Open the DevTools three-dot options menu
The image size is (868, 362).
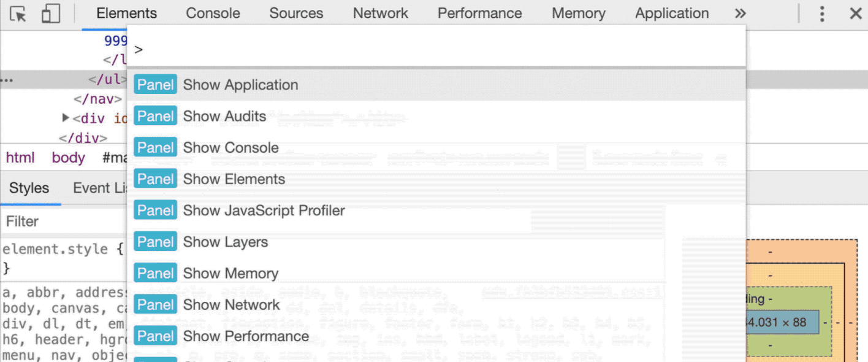coord(822,13)
